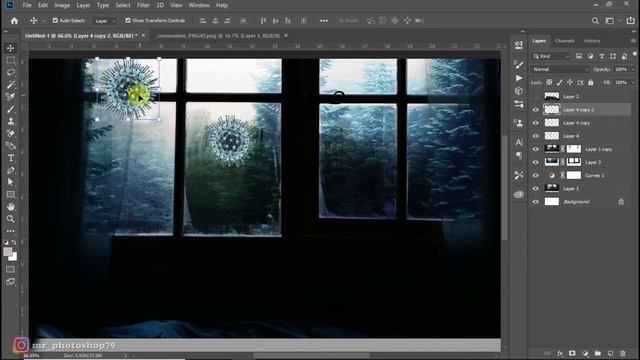Click the Align top edges button
The height and width of the screenshot is (360, 640).
point(263,21)
